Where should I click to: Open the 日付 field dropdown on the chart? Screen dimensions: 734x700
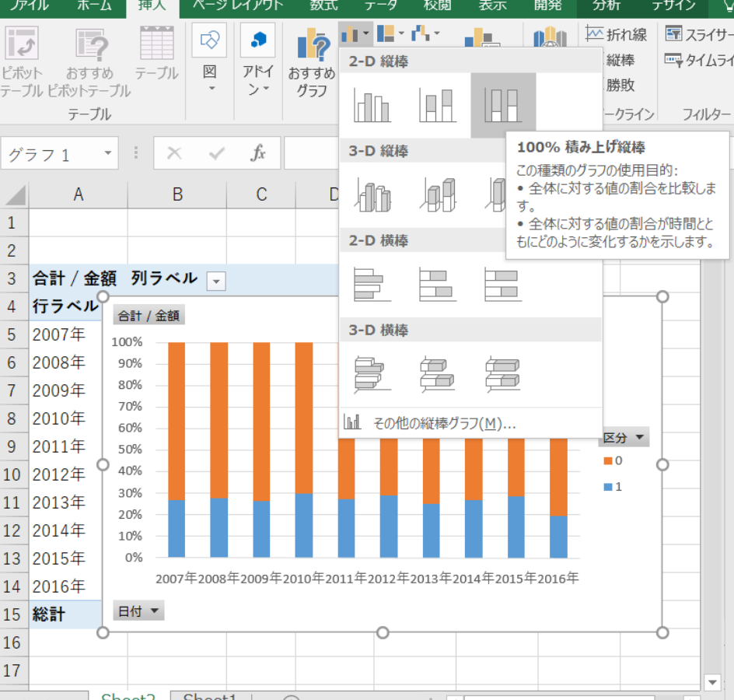click(x=139, y=611)
